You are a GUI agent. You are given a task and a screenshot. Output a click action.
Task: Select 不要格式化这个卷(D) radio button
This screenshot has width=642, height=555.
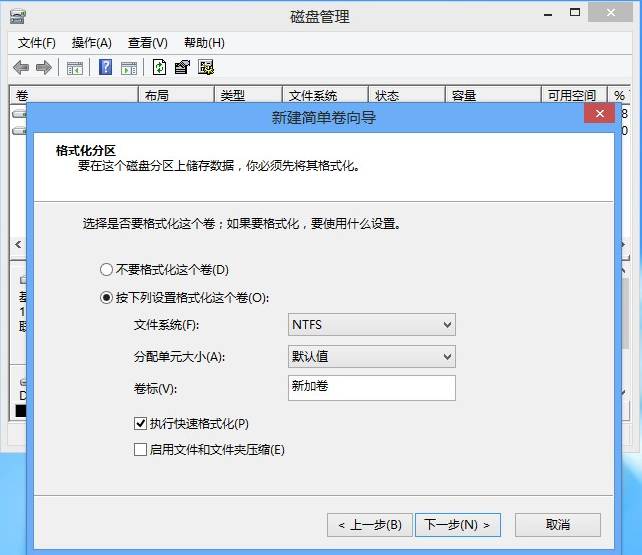164,270
